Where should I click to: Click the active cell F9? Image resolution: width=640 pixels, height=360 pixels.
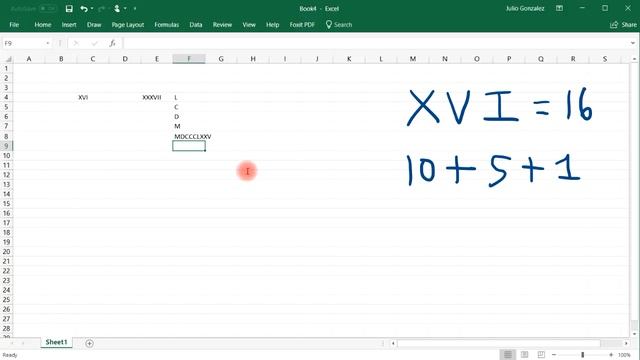(189, 146)
